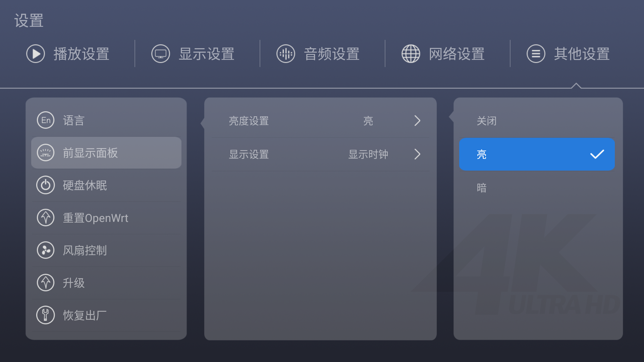Click the En language icon
Viewport: 644px width, 362px height.
coord(46,120)
